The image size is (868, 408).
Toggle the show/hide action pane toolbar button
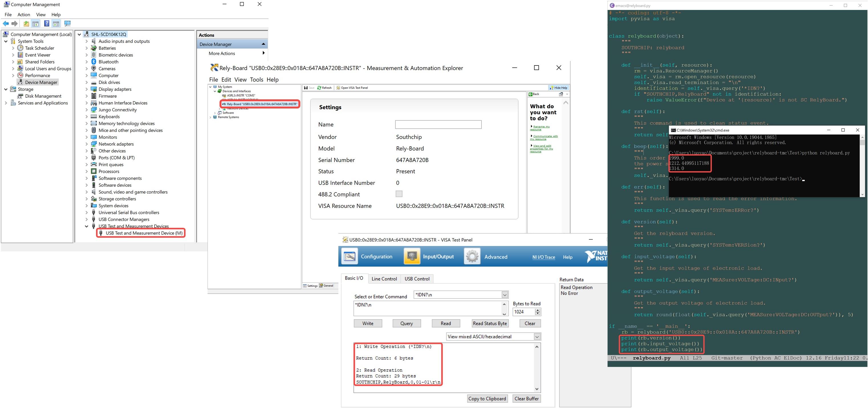point(56,24)
